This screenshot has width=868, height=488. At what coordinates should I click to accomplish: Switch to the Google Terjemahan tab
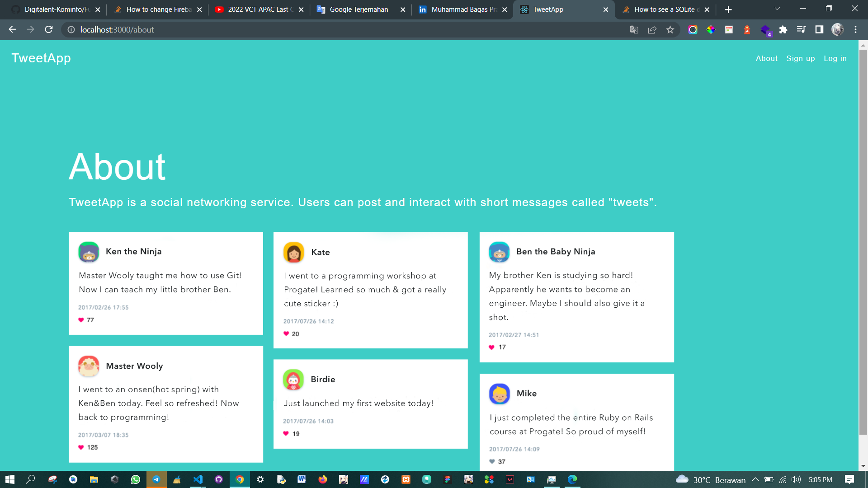click(359, 9)
